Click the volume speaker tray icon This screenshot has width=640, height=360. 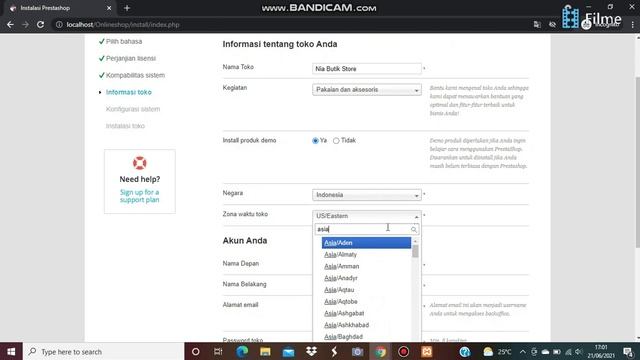pos(578,351)
